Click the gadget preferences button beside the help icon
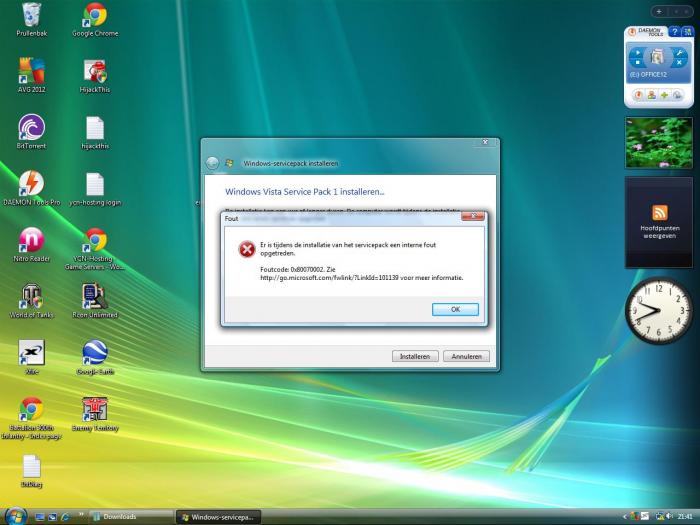The width and height of the screenshot is (700, 525). [688, 32]
